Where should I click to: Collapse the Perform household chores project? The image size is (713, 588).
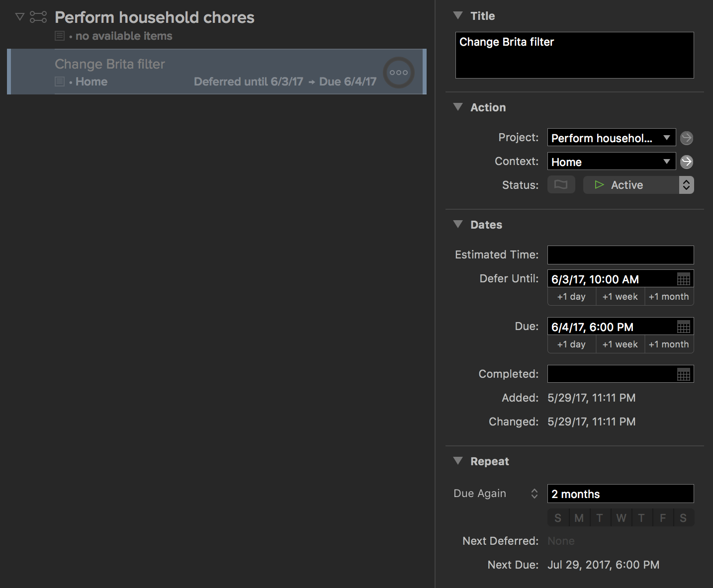pyautogui.click(x=20, y=17)
